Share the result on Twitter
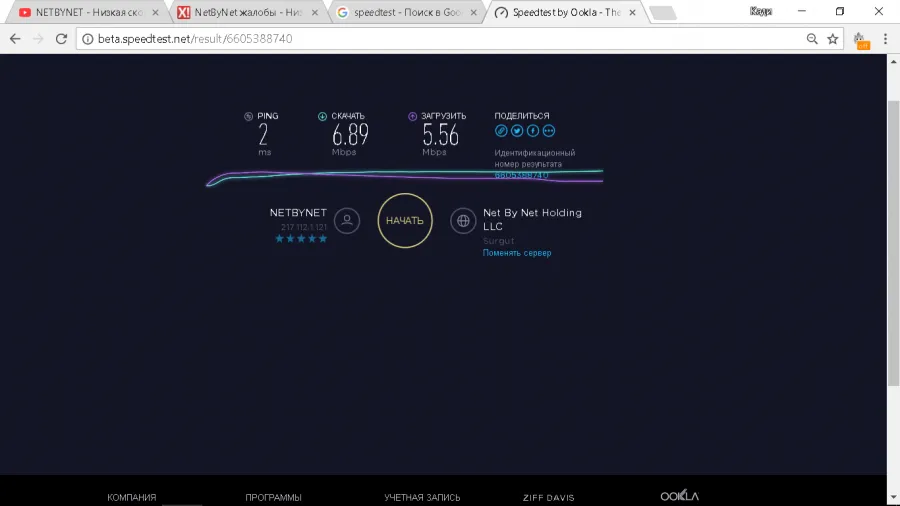 click(x=517, y=131)
